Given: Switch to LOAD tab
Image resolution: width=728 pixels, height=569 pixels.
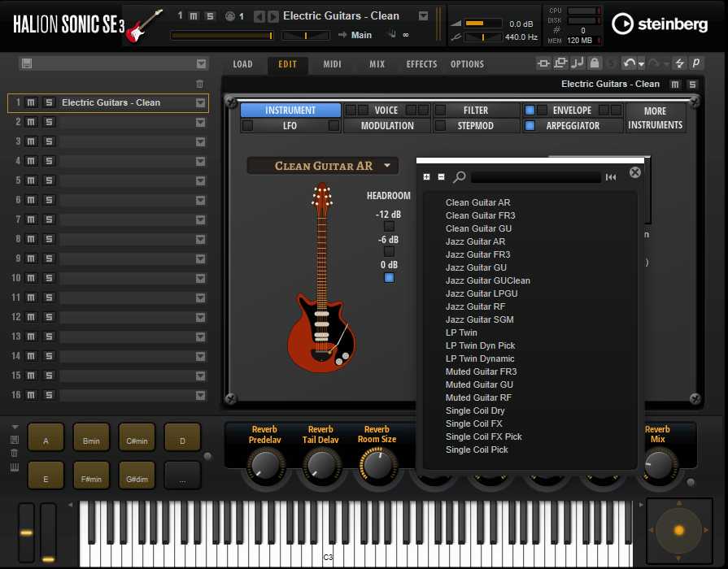Looking at the screenshot, I should pos(243,64).
